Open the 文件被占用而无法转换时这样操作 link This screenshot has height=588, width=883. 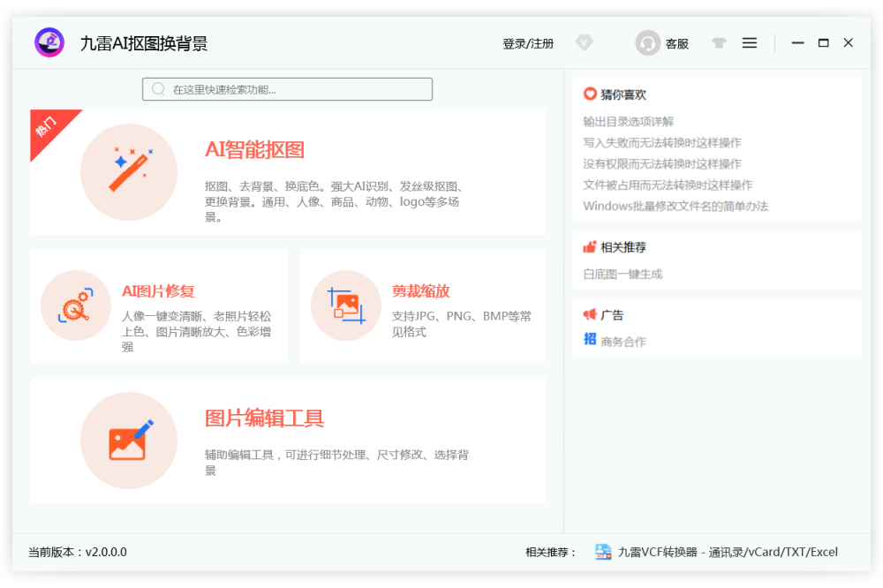click(x=668, y=185)
